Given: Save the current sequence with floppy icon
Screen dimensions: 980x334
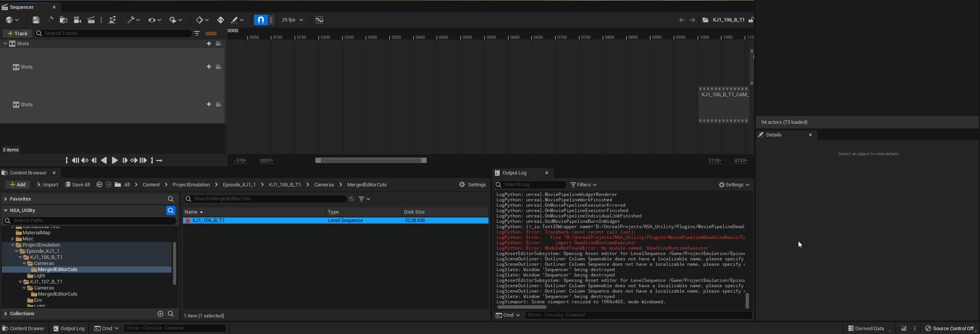Looking at the screenshot, I should 36,20.
